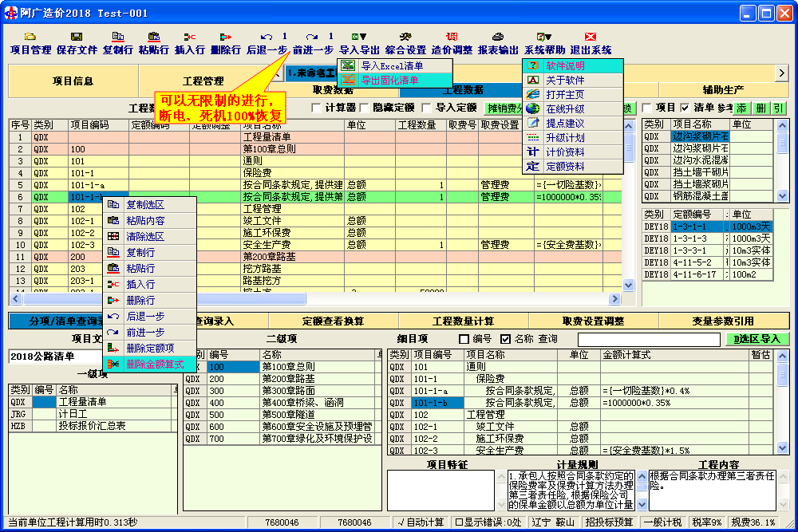Select the 投标报价汇总表 row
This screenshot has width=798, height=532.
pos(93,426)
